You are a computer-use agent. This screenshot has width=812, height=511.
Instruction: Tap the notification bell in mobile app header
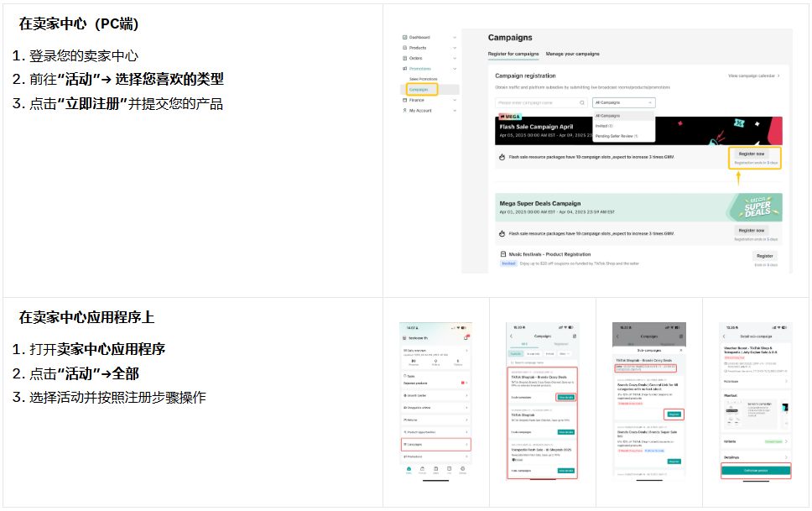[466, 337]
